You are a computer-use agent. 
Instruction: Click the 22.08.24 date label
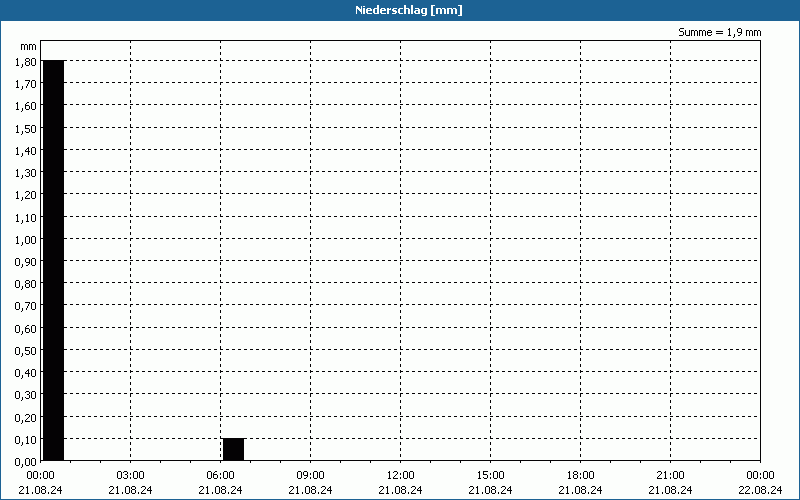[760, 490]
